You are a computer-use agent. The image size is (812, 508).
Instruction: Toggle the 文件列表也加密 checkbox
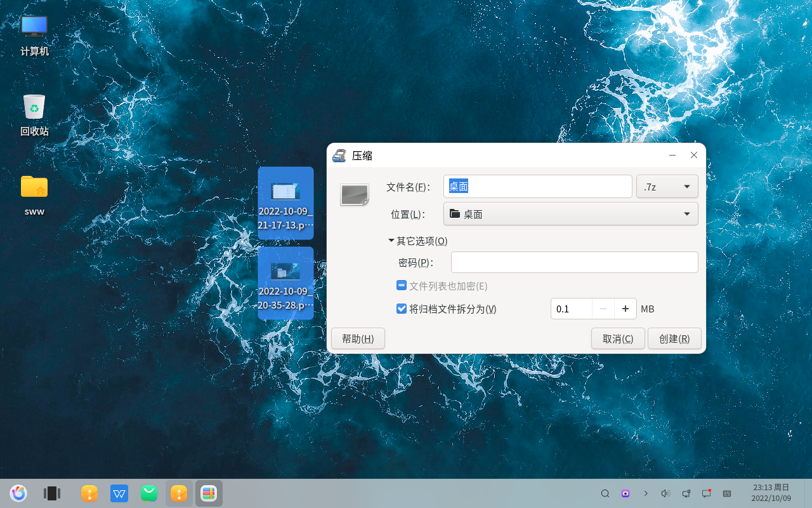[x=402, y=286]
